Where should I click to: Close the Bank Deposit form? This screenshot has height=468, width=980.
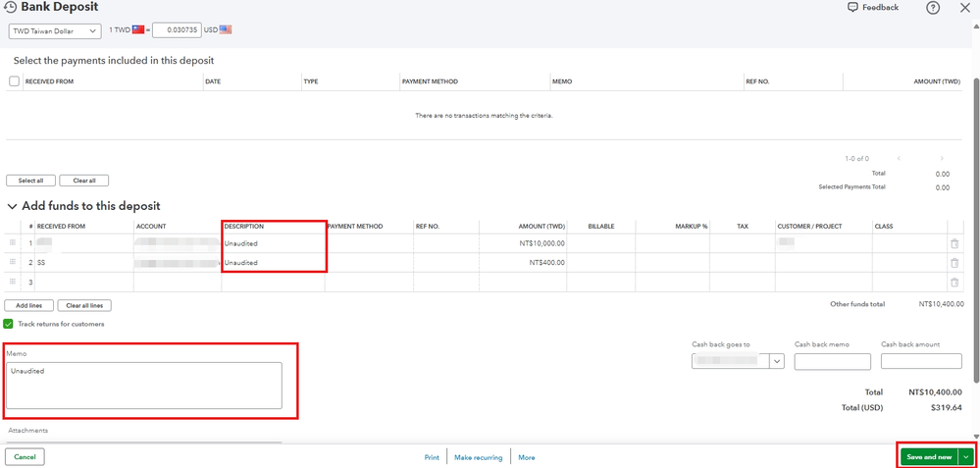(964, 8)
